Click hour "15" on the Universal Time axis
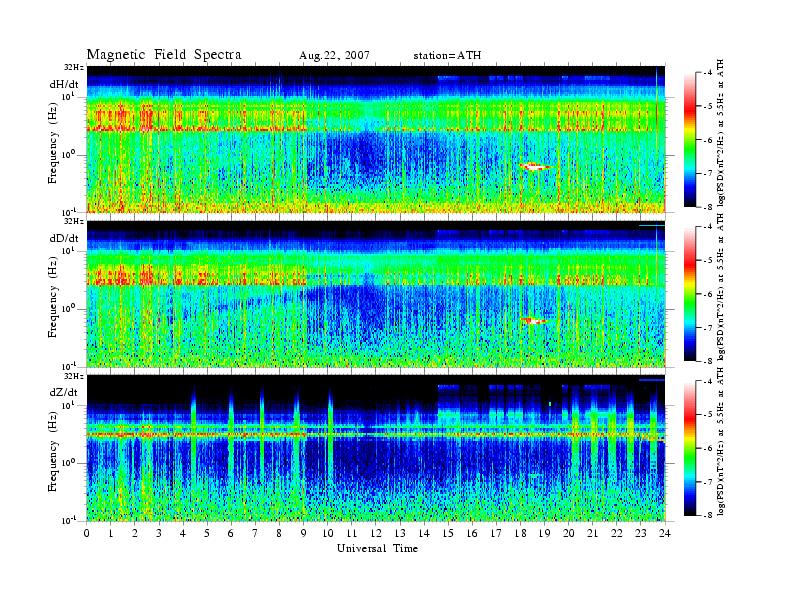The image size is (792, 612). point(448,533)
